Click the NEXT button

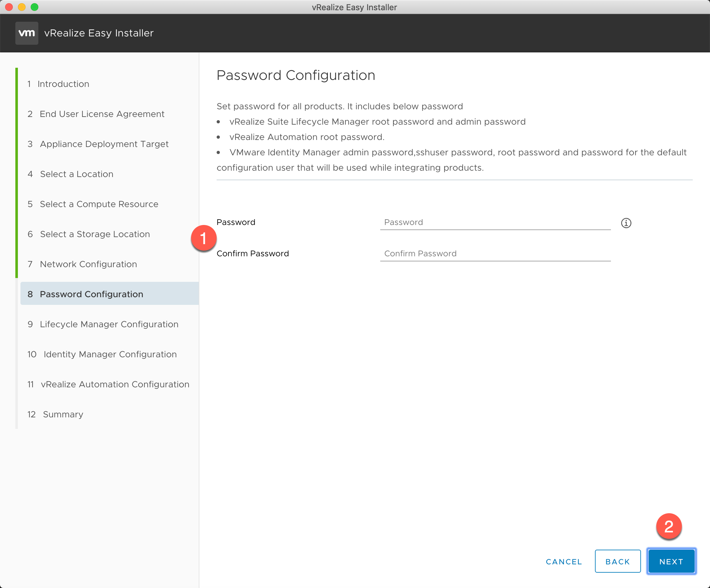click(671, 561)
